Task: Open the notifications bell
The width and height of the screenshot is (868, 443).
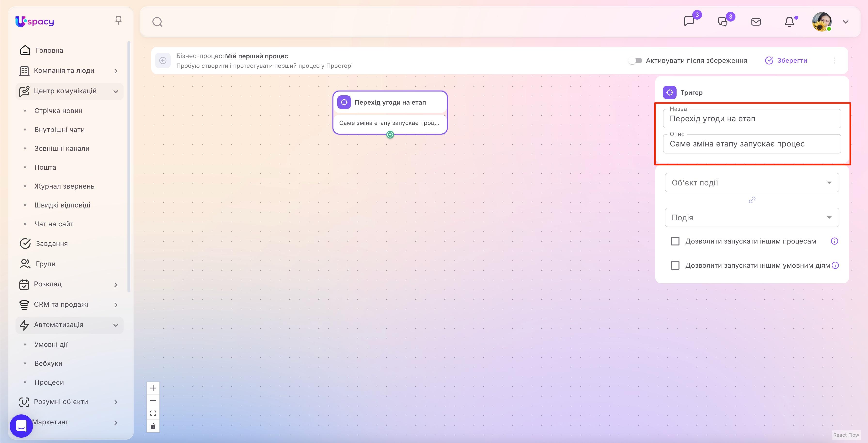Action: [789, 22]
